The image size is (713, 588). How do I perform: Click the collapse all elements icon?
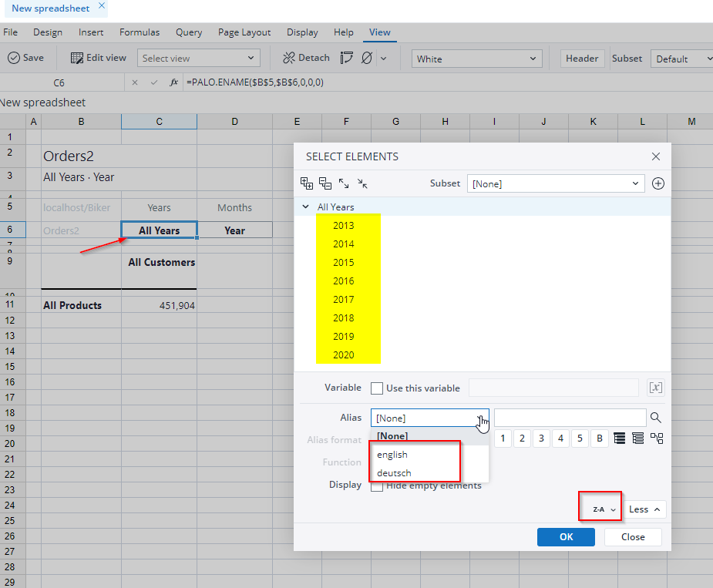pyautogui.click(x=325, y=183)
